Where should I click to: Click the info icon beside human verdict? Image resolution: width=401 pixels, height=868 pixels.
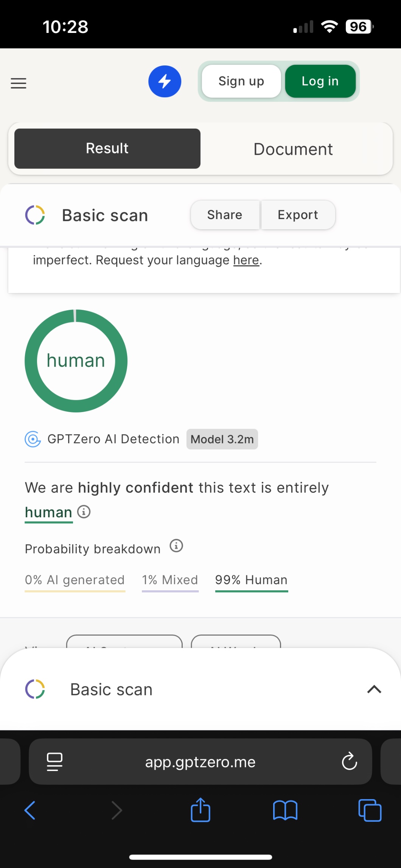[x=84, y=512]
